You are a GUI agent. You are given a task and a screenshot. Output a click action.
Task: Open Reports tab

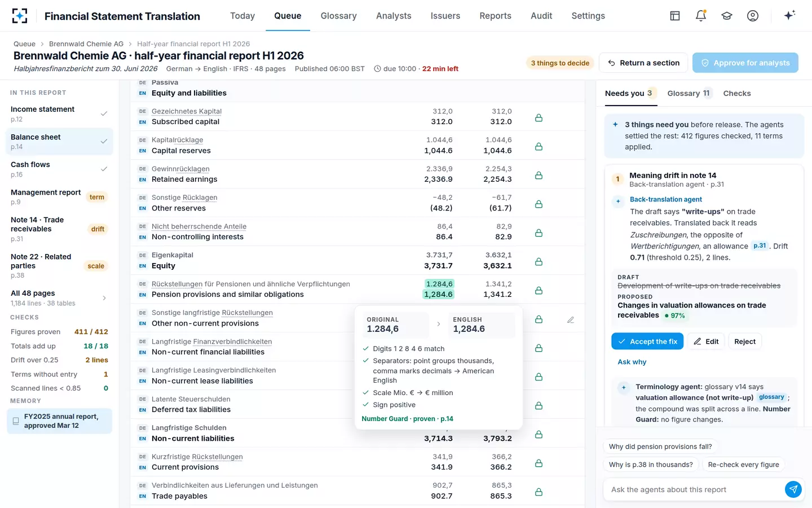[495, 16]
